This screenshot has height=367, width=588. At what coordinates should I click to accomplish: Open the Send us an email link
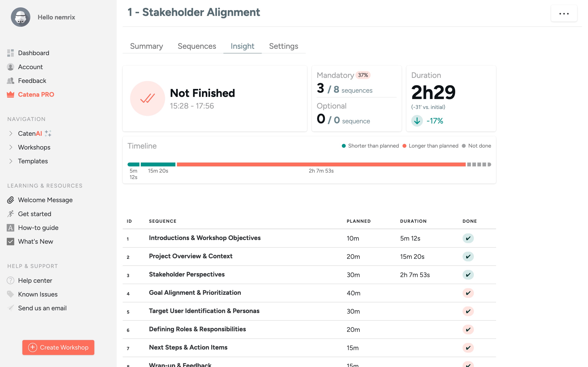click(x=42, y=308)
